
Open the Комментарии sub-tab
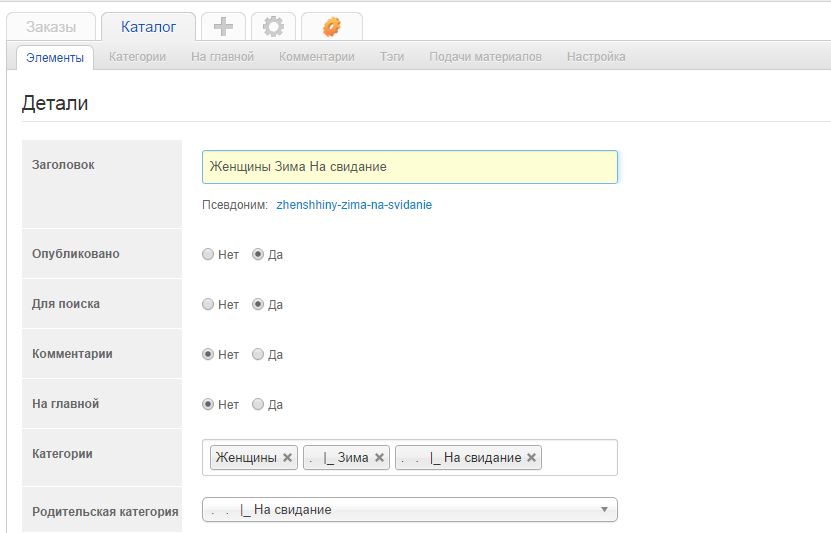[x=316, y=57]
